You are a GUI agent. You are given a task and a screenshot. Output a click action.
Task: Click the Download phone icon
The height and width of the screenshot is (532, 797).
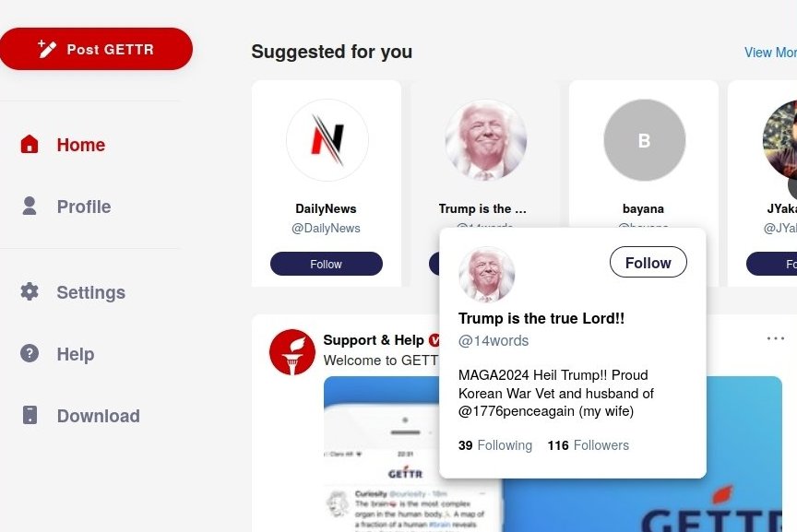point(30,415)
